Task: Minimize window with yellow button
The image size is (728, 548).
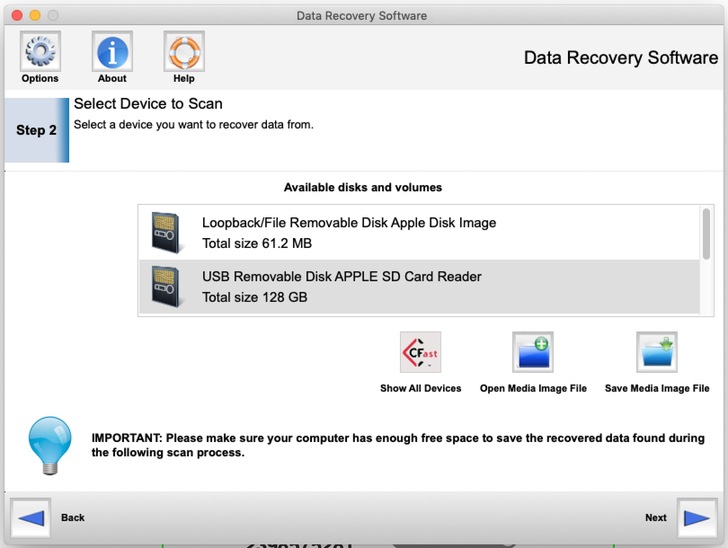Action: [x=35, y=15]
